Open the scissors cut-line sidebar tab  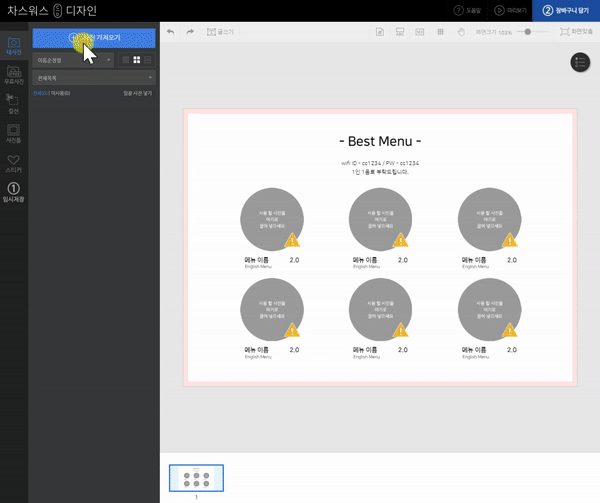(14, 104)
